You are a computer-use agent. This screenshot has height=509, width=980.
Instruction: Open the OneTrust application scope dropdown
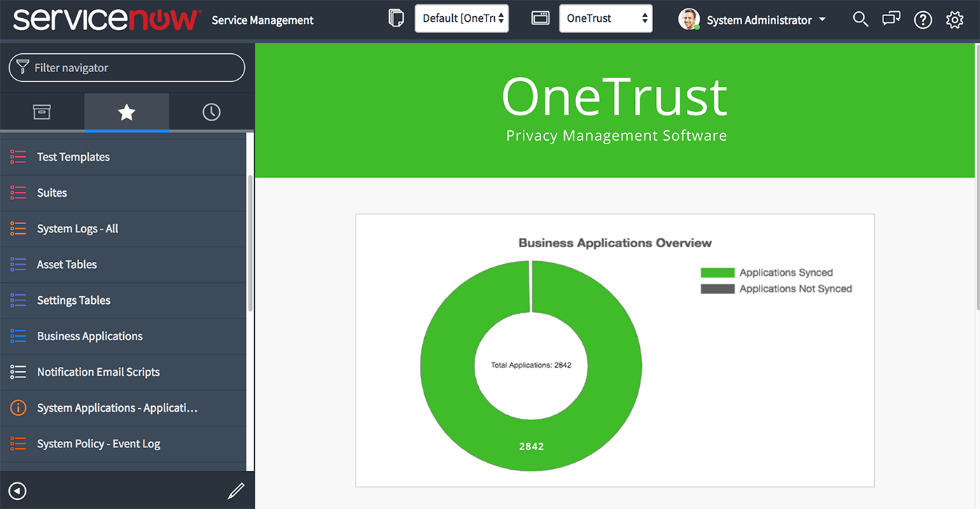[605, 19]
